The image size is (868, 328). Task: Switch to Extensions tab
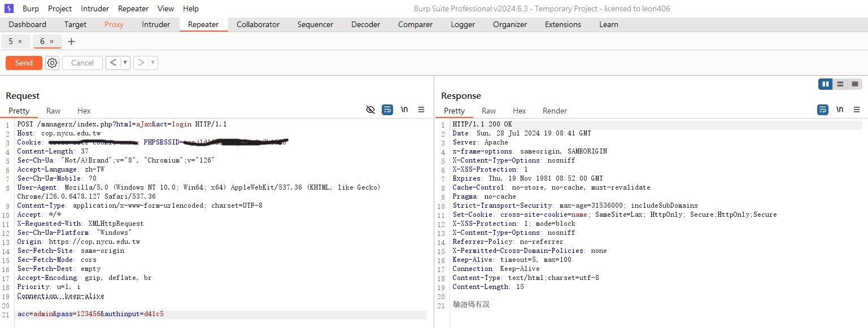click(562, 24)
